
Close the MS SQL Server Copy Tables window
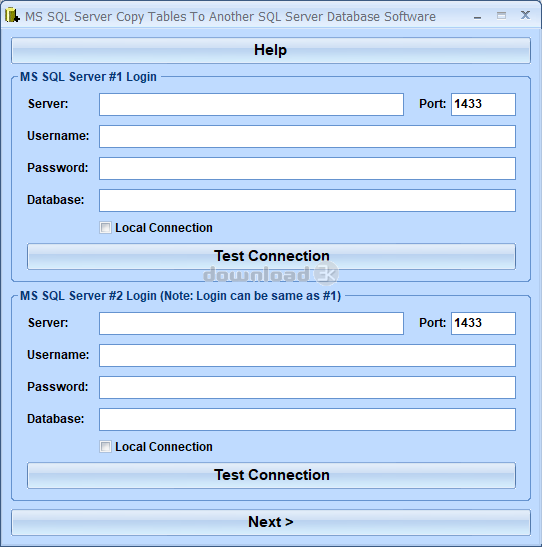(x=525, y=15)
